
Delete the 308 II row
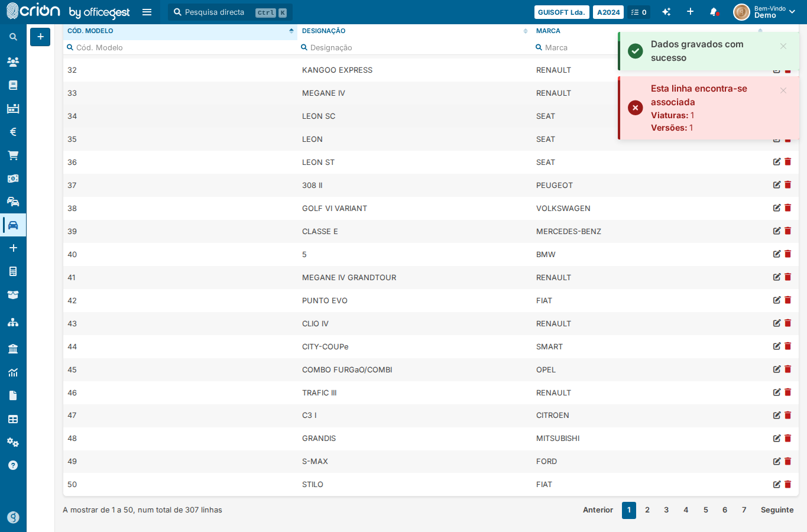tap(788, 185)
